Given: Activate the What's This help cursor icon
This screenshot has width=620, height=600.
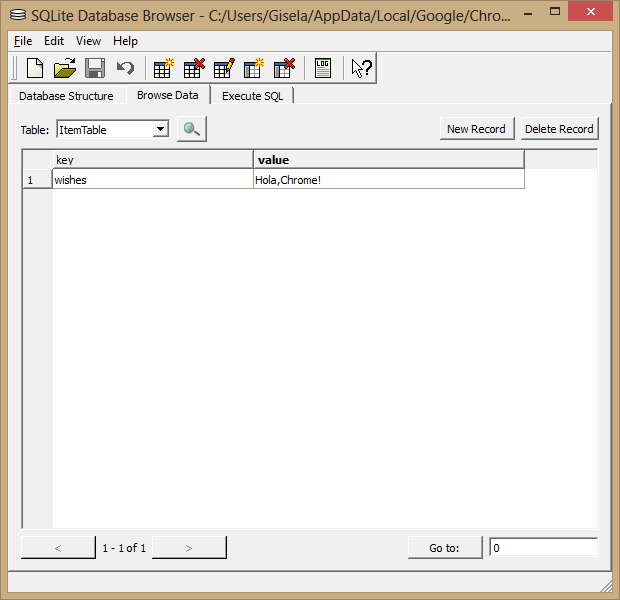Looking at the screenshot, I should [x=361, y=68].
